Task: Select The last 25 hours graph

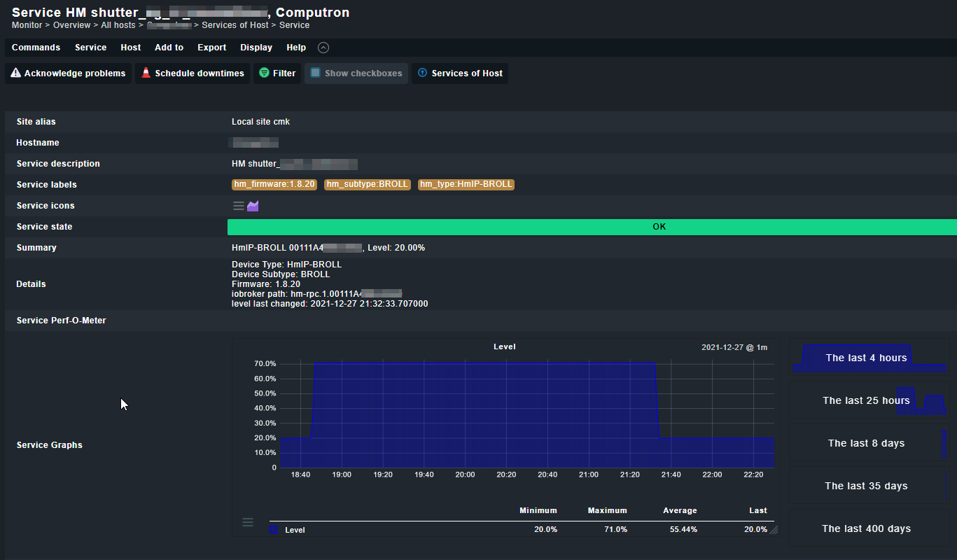Action: tap(869, 400)
